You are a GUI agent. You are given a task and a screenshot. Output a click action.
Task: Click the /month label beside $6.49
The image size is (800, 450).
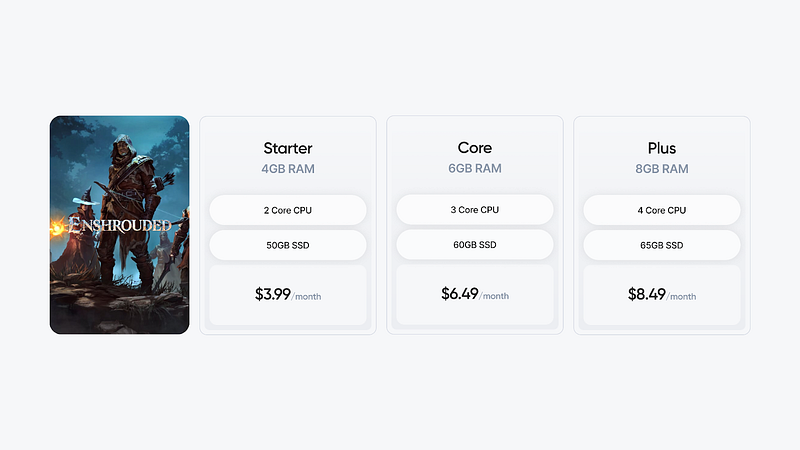[x=494, y=296]
